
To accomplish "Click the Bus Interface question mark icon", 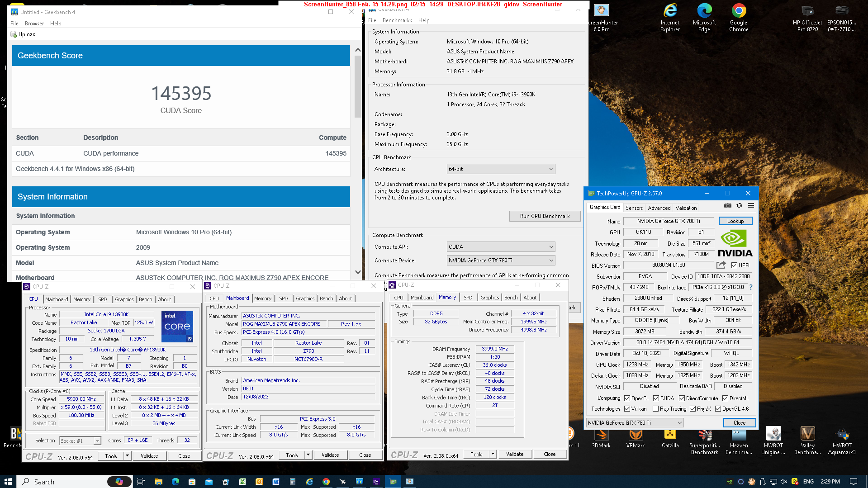I will click(x=751, y=287).
